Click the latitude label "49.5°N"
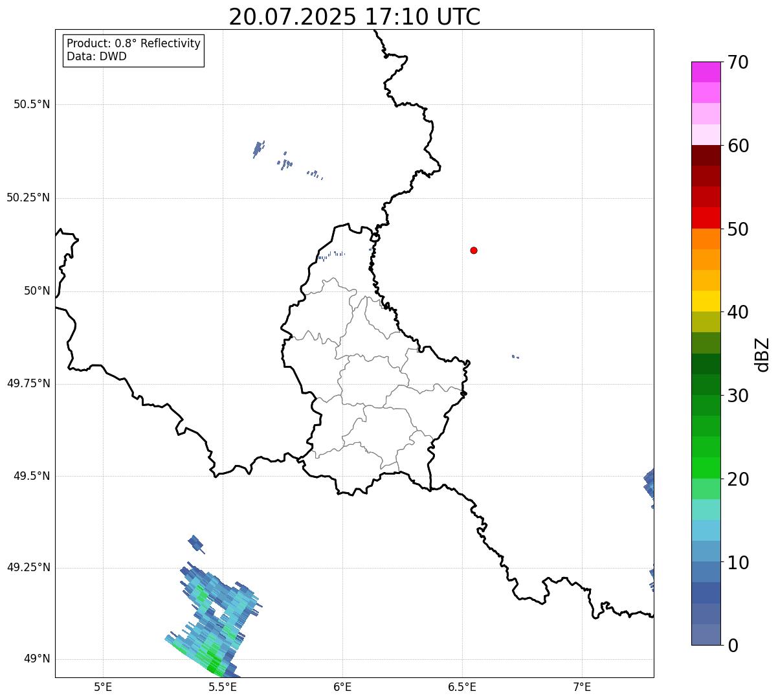Image resolution: width=778 pixels, height=700 pixels. [x=32, y=476]
